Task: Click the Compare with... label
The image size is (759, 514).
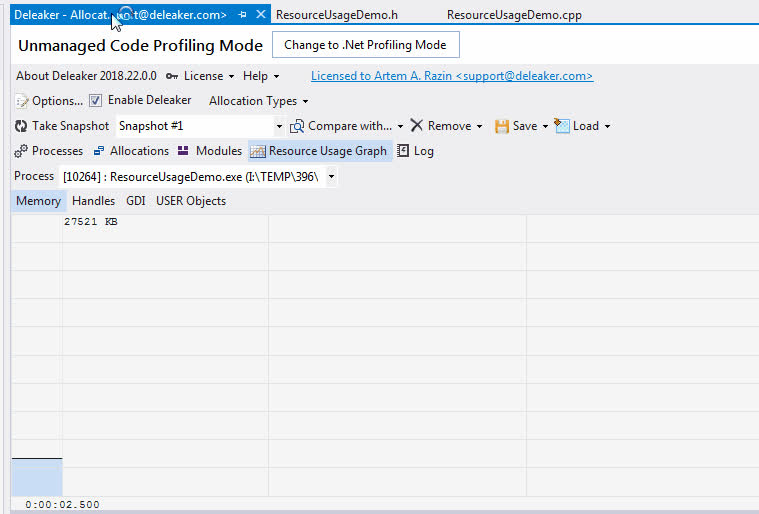Action: click(x=350, y=126)
